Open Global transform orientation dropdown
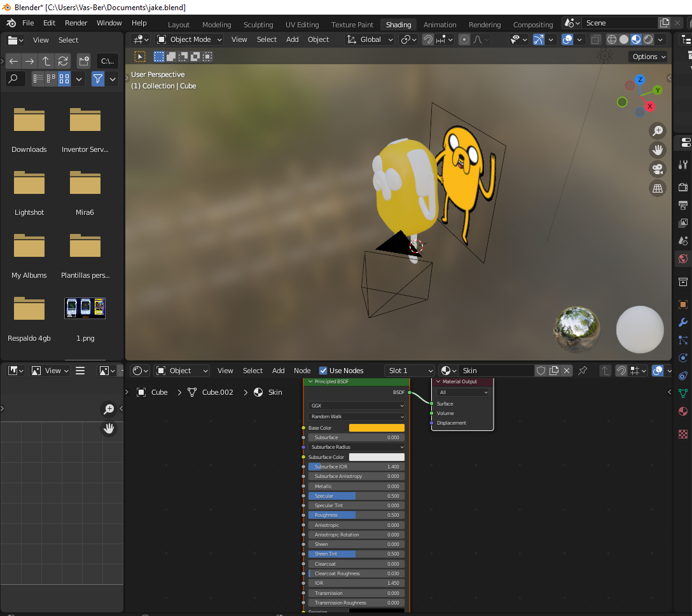The width and height of the screenshot is (692, 616). tap(370, 39)
